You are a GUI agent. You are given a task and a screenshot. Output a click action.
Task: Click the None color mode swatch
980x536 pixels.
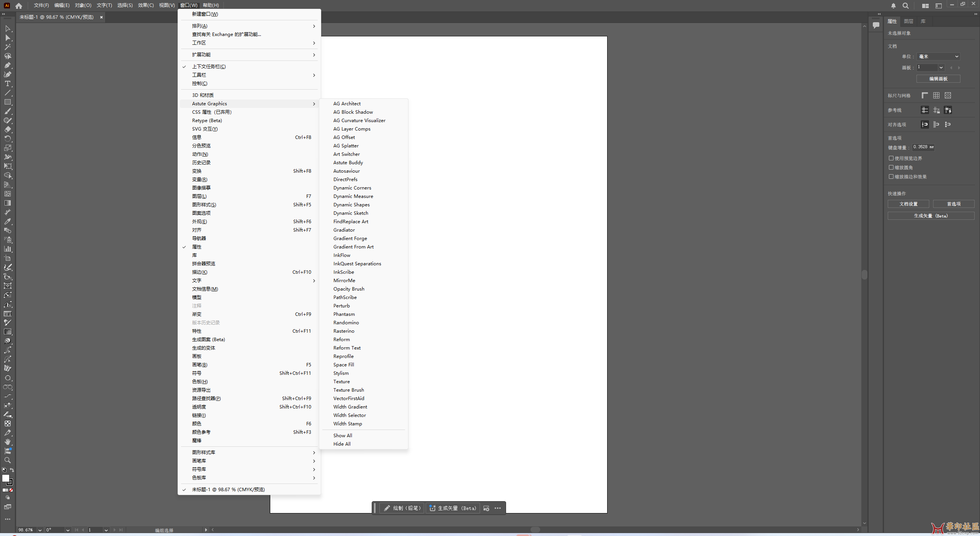pyautogui.click(x=11, y=490)
